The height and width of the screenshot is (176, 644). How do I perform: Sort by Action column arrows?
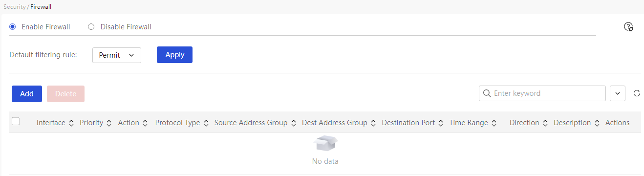pos(145,123)
